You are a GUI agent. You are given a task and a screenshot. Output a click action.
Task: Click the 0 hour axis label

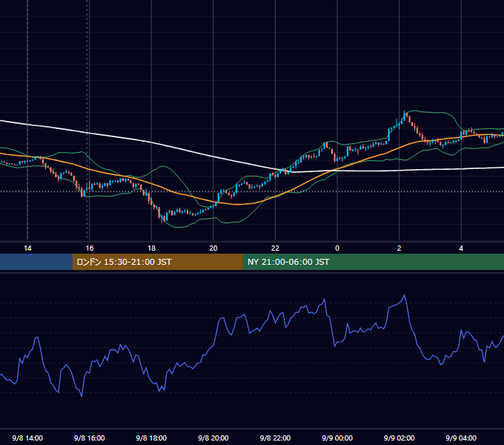tap(337, 248)
